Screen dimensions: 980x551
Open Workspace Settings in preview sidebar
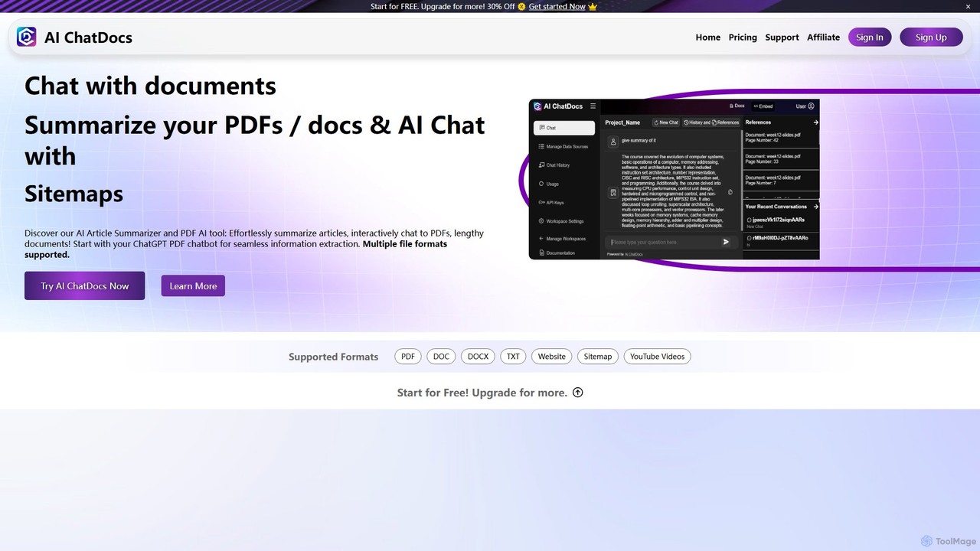pos(561,221)
